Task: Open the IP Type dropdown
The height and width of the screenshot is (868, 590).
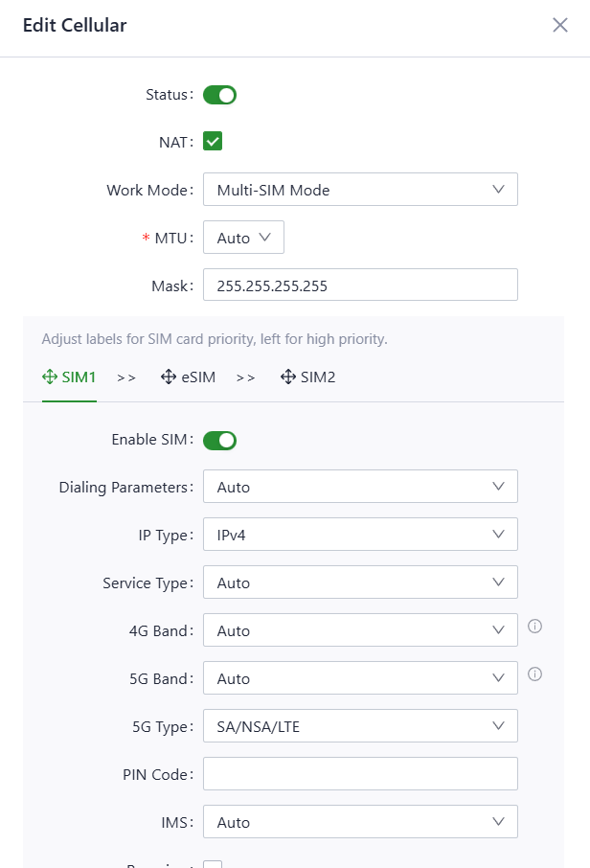Action: (360, 535)
